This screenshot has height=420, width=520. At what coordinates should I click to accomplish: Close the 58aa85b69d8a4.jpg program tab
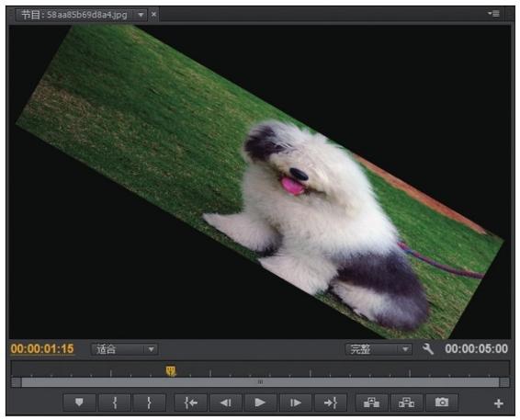coord(153,15)
